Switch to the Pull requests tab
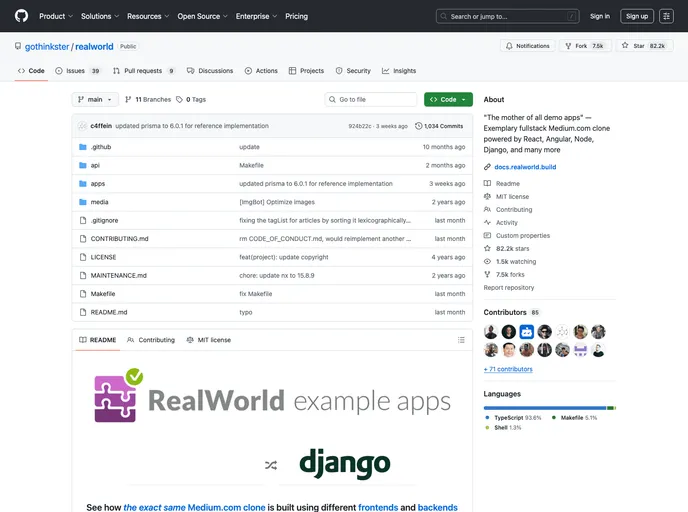The height and width of the screenshot is (512, 688). [143, 71]
